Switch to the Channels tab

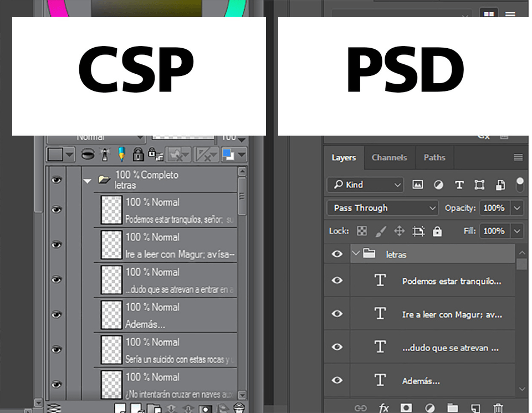[389, 157]
